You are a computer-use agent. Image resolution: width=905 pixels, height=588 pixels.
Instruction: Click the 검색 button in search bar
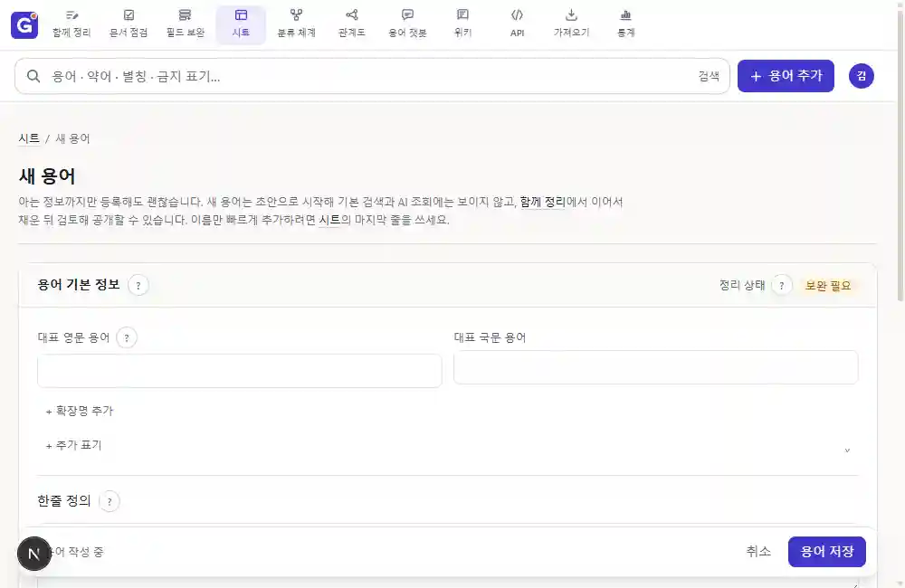[x=709, y=76]
